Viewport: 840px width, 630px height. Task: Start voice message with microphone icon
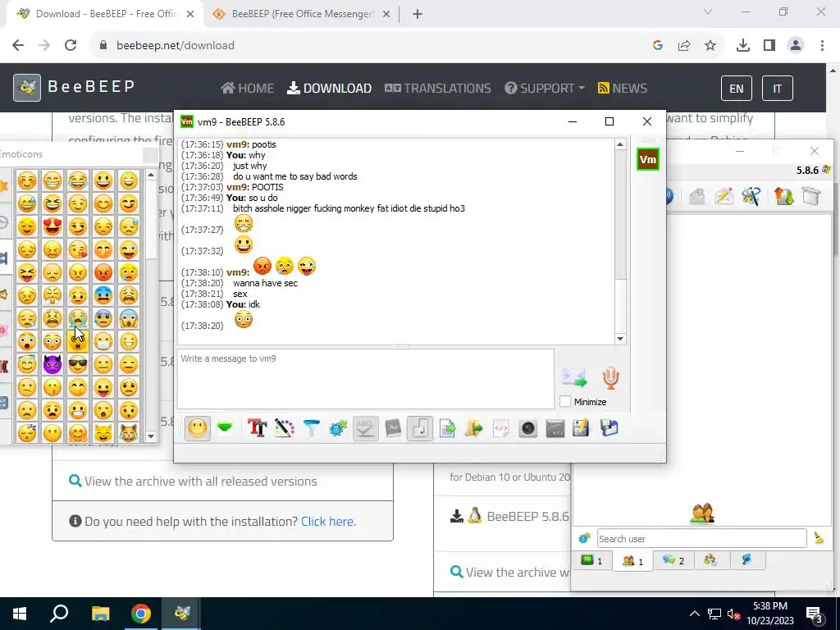coord(610,378)
